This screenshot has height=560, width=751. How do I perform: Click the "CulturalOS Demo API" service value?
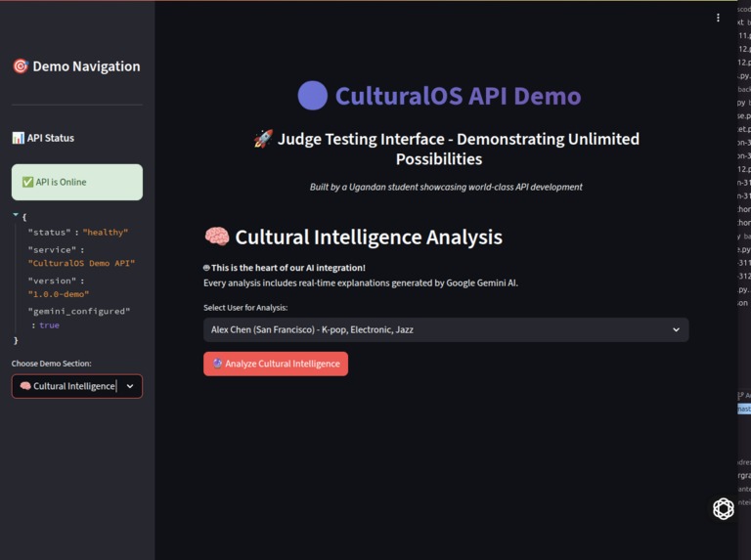pyautogui.click(x=81, y=263)
